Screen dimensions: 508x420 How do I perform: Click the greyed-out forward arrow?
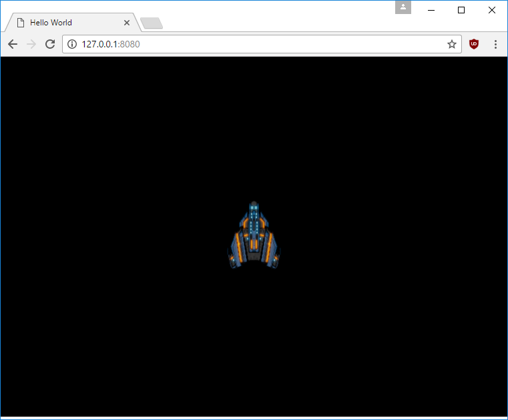coord(31,44)
